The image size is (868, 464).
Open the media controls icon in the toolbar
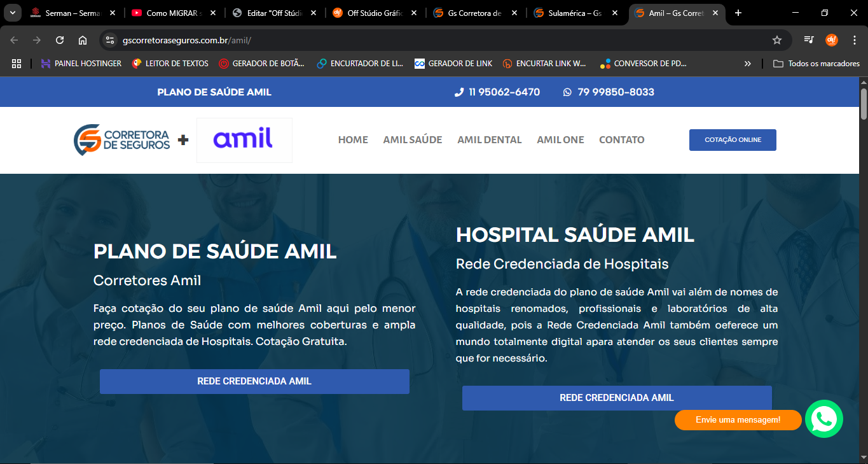808,39
